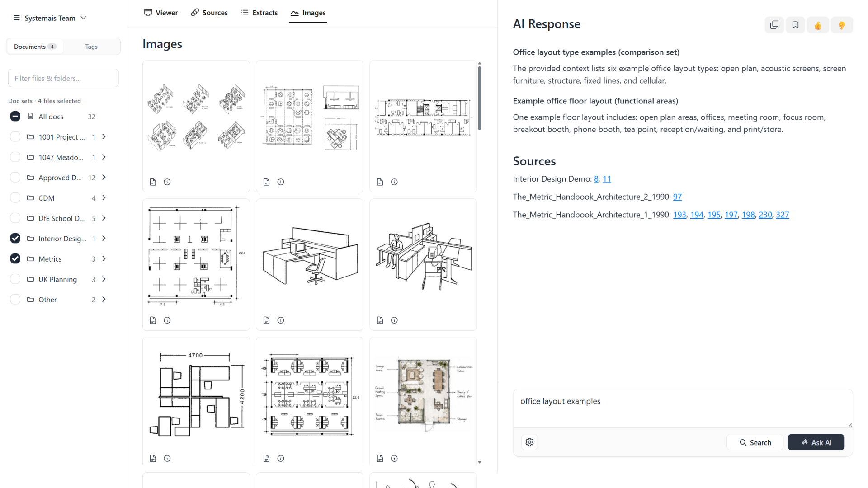
Task: Open document icon under colored office floor plan
Action: tap(380, 459)
